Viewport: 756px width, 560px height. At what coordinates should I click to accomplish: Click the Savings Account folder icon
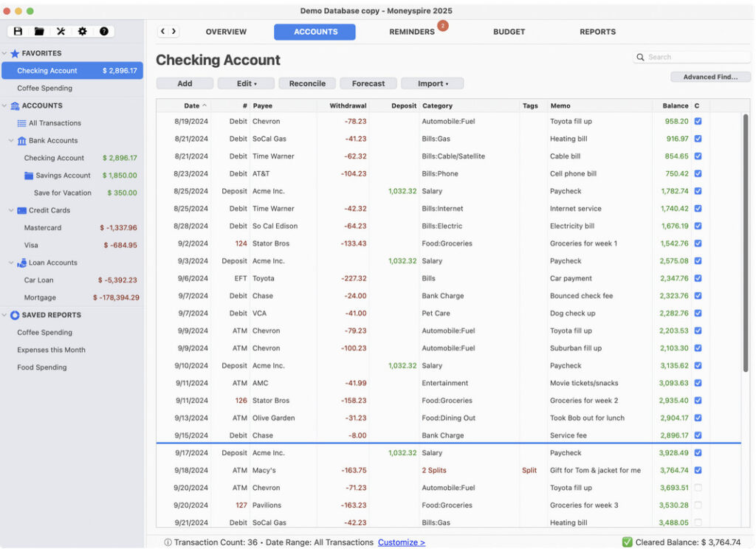[29, 176]
